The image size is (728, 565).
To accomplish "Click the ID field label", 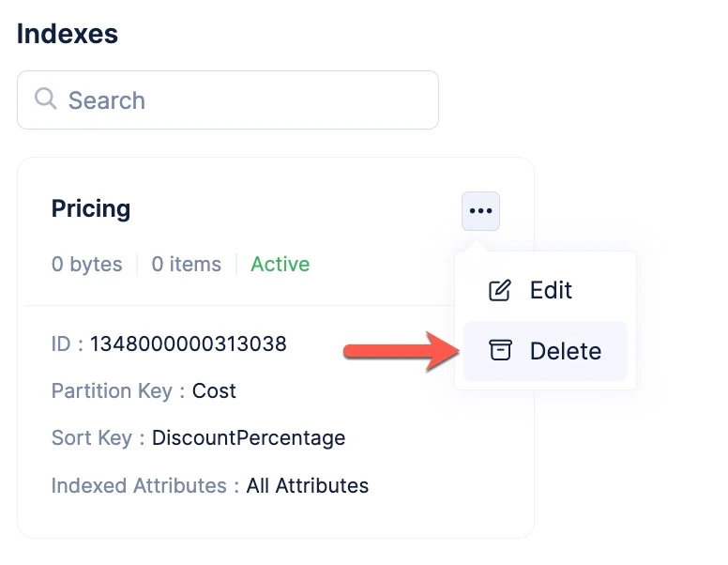I will tap(61, 344).
